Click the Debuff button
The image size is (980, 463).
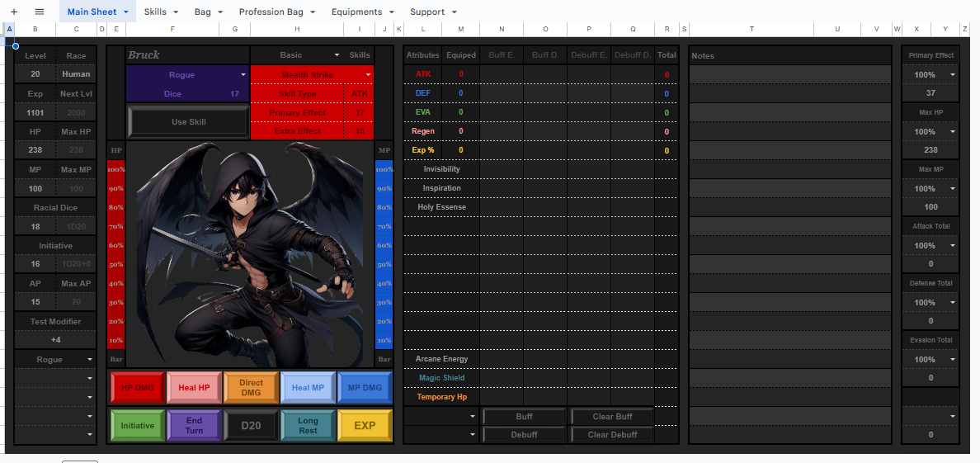click(x=524, y=435)
